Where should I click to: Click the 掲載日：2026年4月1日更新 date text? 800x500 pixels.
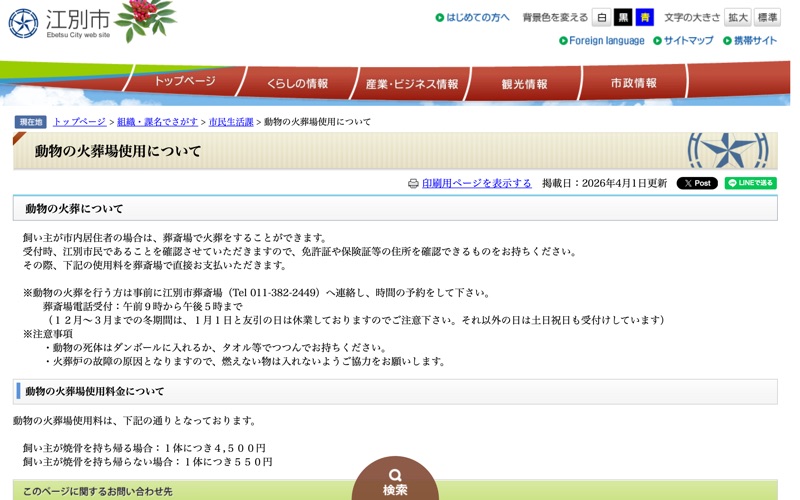[604, 183]
